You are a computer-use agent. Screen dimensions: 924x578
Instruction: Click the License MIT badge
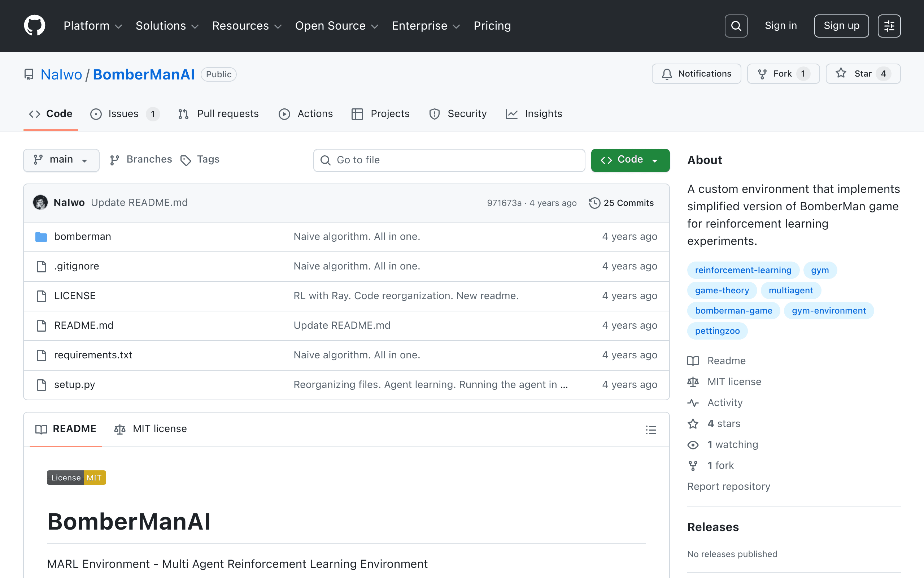(x=77, y=478)
